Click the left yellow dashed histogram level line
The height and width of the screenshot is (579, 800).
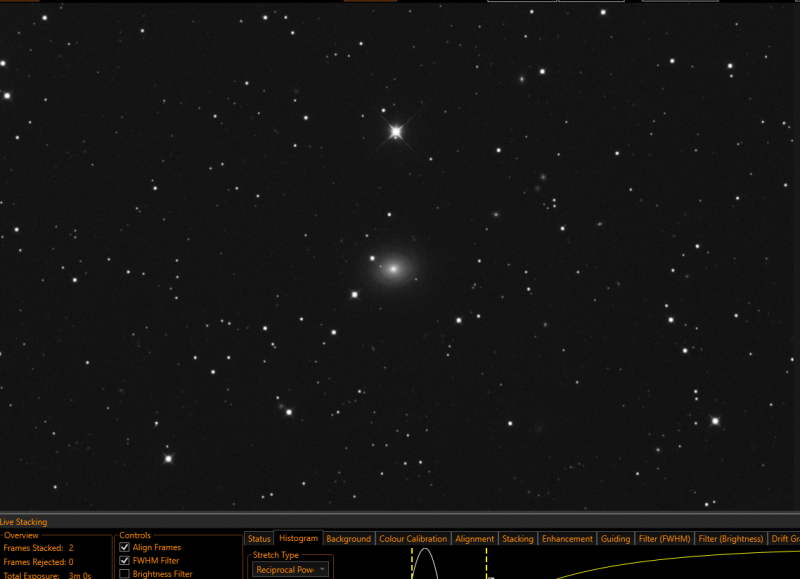tap(412, 563)
